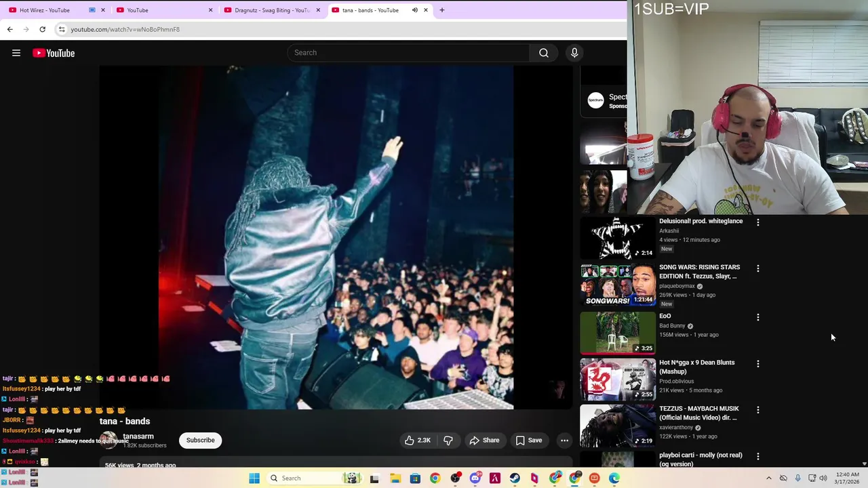Close the tana - bands tab
The height and width of the screenshot is (488, 868).
click(x=426, y=10)
